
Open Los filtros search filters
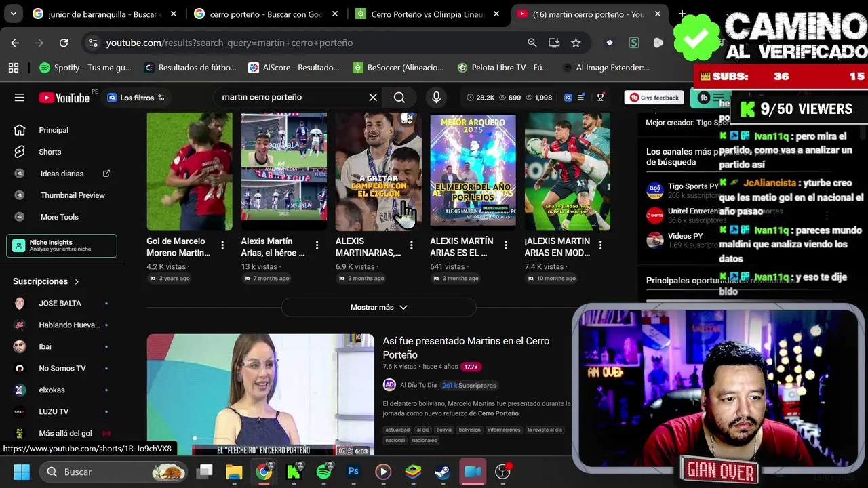click(136, 98)
